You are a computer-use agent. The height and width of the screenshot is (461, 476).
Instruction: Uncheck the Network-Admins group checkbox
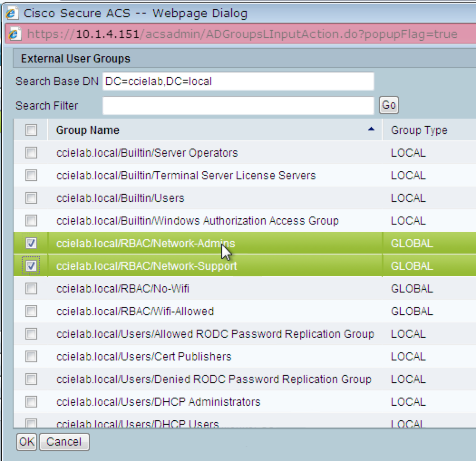pos(30,243)
